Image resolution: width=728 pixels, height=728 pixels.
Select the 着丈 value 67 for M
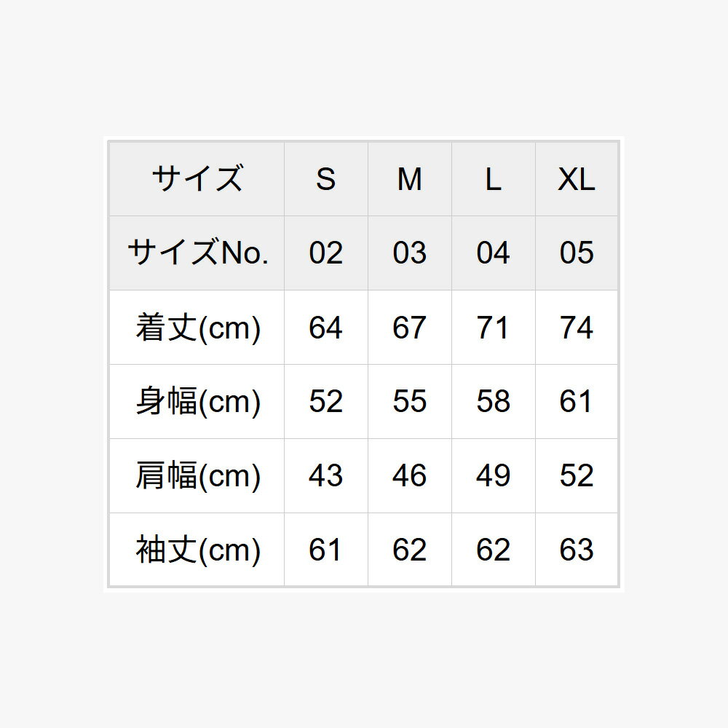pos(409,328)
